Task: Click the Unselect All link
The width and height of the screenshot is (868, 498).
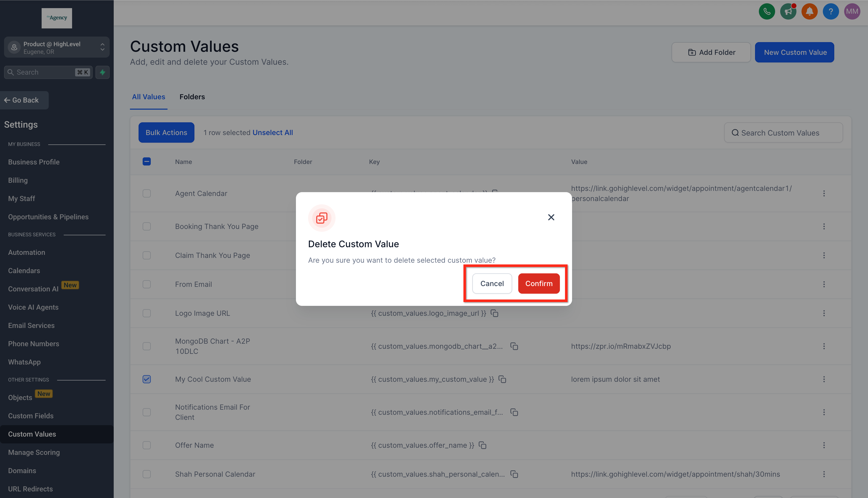Action: [273, 132]
